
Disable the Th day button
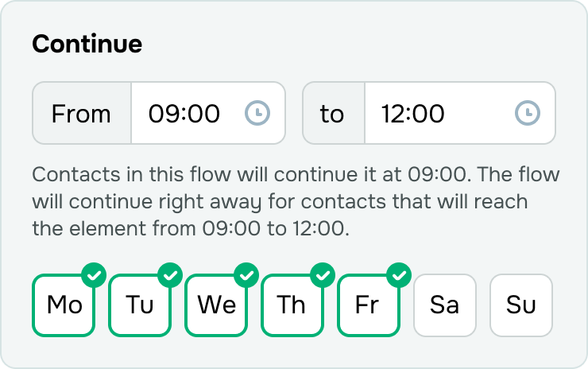coord(292,305)
